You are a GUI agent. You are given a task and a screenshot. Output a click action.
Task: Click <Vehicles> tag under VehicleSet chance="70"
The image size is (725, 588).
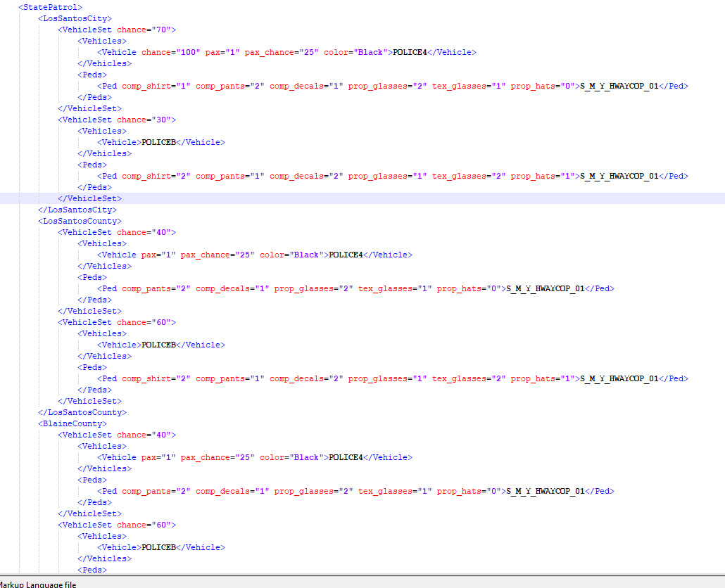pos(102,41)
